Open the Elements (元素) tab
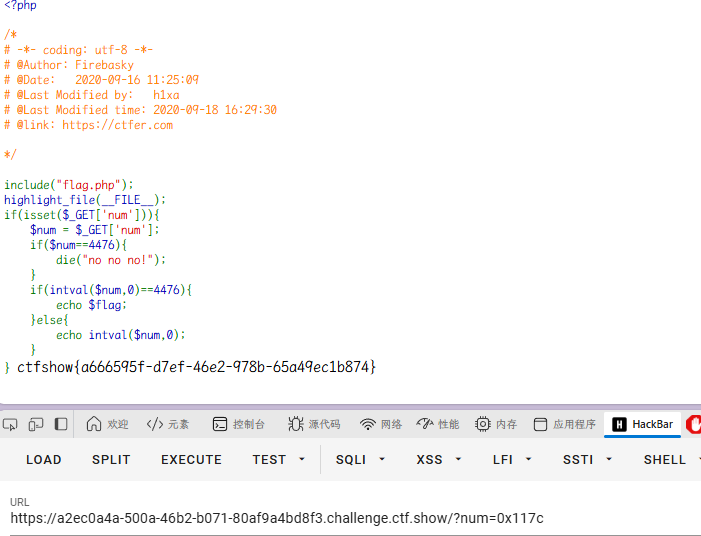This screenshot has height=536, width=701. (168, 424)
